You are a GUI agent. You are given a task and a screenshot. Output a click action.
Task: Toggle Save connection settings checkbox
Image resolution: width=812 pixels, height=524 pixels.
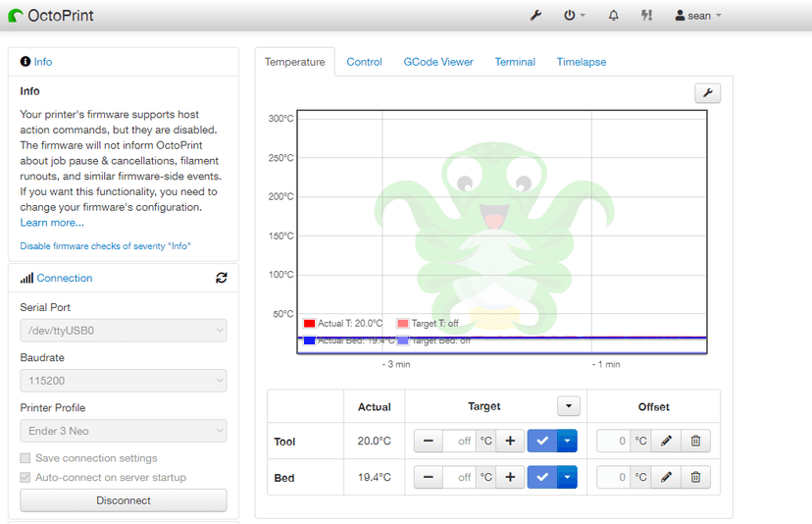[25, 458]
